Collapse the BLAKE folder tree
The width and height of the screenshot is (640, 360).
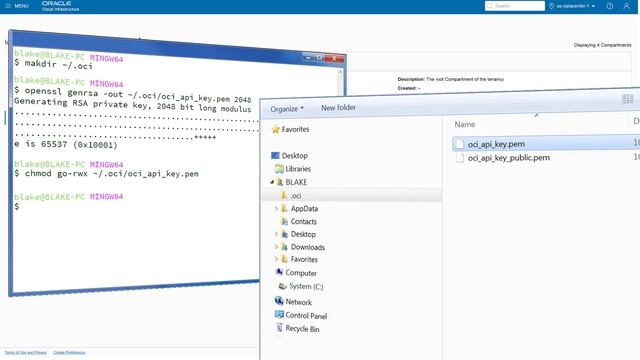click(x=272, y=182)
